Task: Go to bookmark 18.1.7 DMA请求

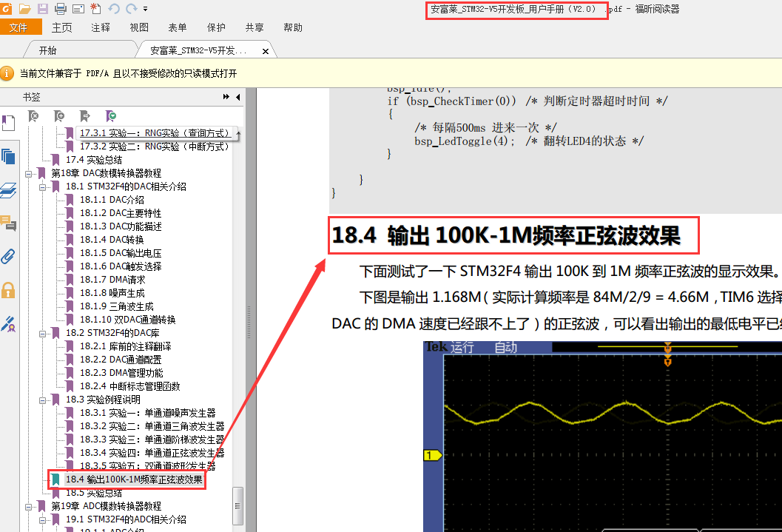Action: point(112,280)
